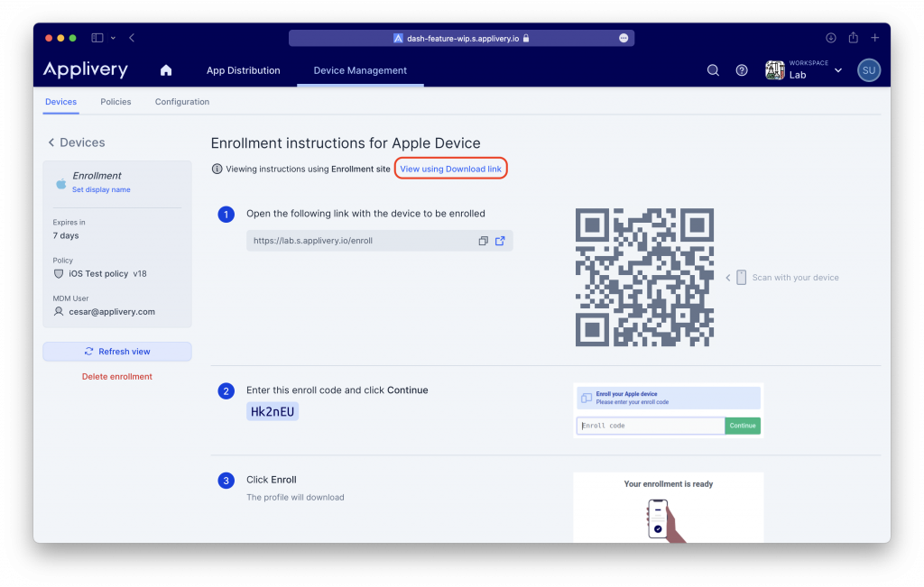Click the address bar ellipsis icon
This screenshot has width=924, height=587.
[624, 38]
